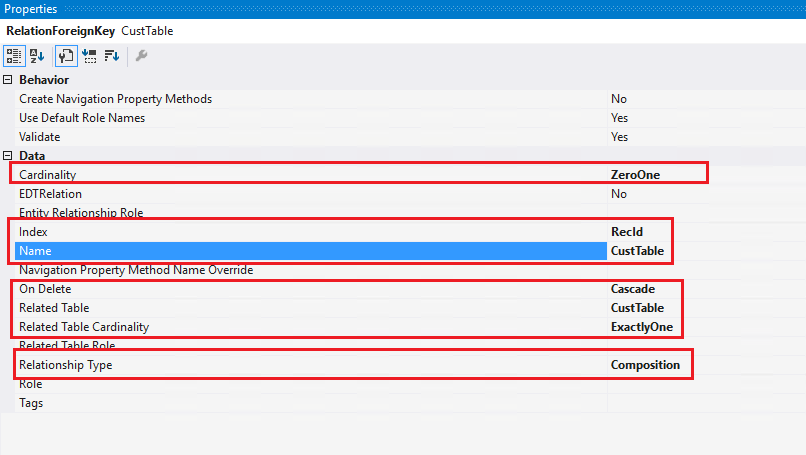
Task: Toggle the Properties page view icon
Action: point(63,56)
